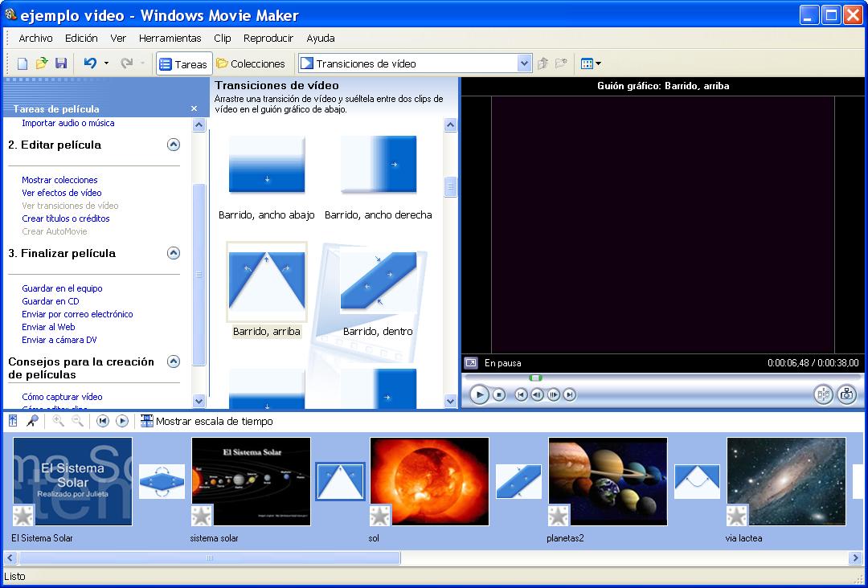Toggle the Colecciones pane button
The image size is (868, 588).
[x=250, y=63]
